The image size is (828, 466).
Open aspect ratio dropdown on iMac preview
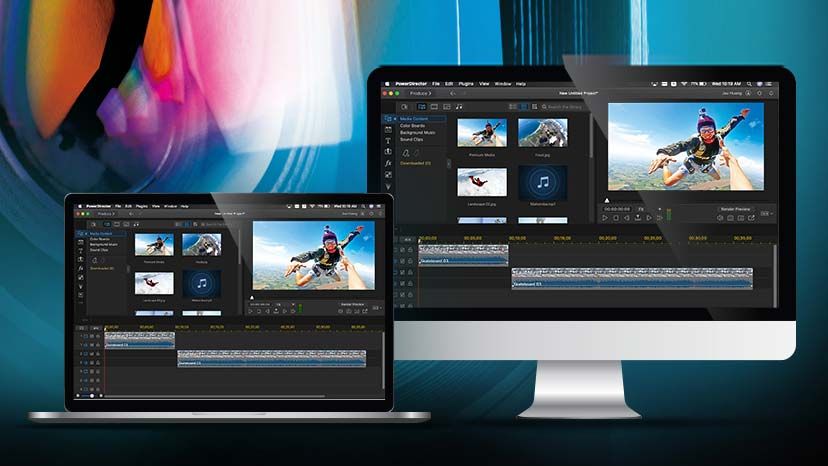tap(766, 213)
